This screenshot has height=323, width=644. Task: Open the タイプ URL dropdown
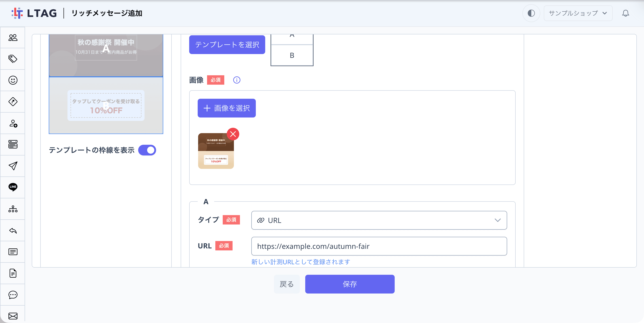379,220
